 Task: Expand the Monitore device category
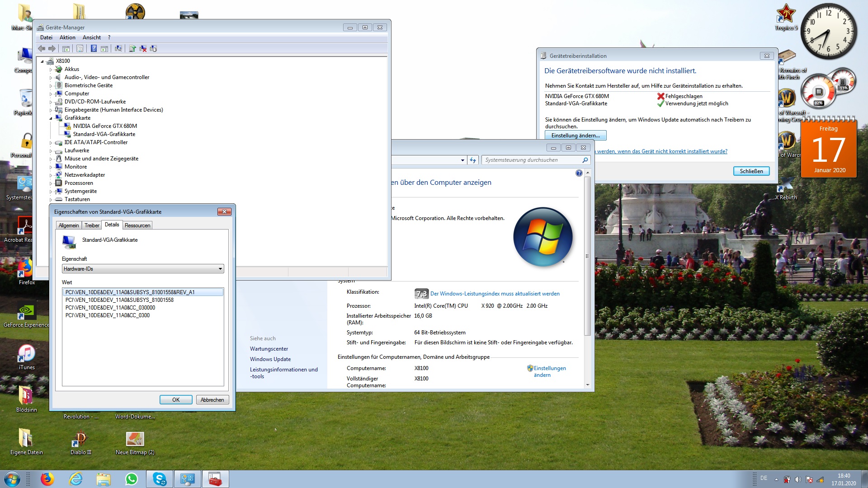(x=51, y=167)
